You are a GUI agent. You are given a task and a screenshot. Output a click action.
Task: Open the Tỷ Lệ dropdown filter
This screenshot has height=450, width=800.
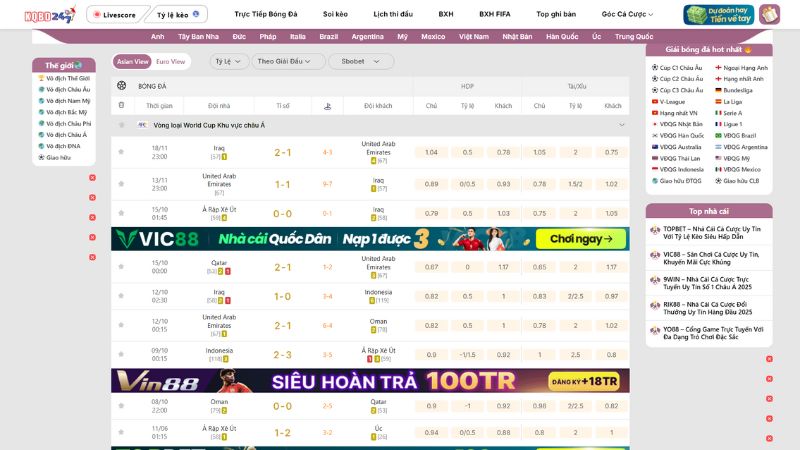(230, 61)
